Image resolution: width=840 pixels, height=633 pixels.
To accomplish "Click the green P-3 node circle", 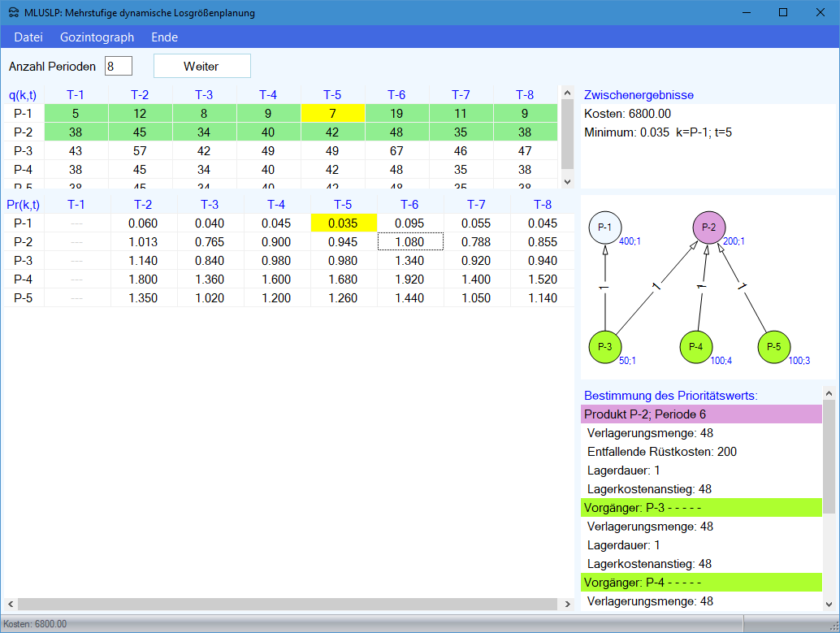I will [605, 346].
